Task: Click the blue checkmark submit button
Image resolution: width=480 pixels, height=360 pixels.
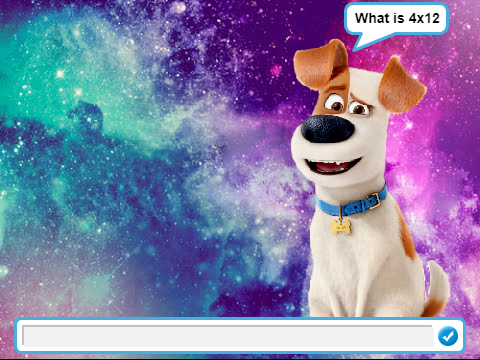Action: coord(448,336)
